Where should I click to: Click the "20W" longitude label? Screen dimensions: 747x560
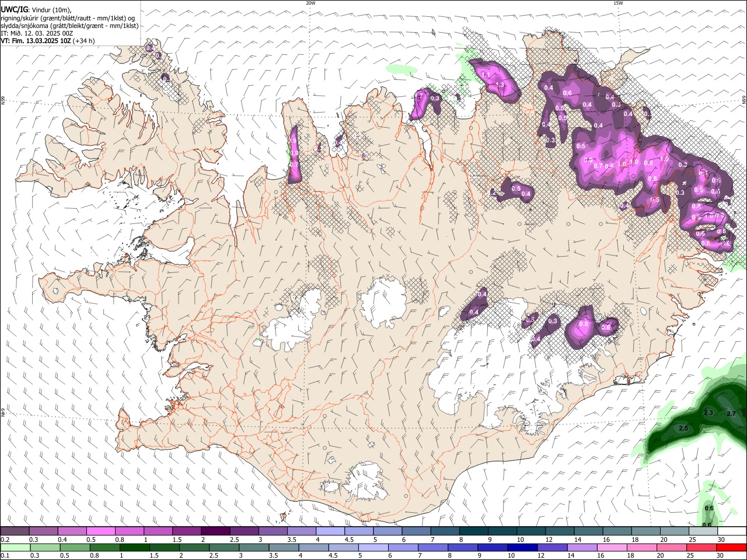point(310,3)
